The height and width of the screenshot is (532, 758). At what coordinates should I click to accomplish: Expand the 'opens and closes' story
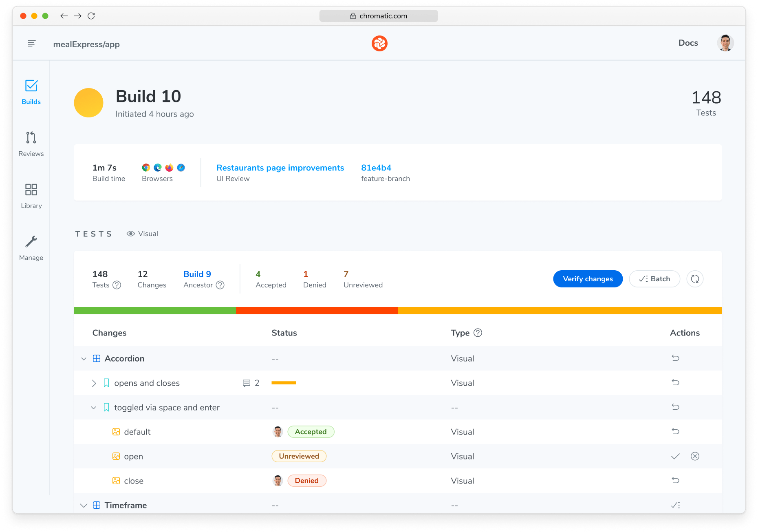click(94, 383)
